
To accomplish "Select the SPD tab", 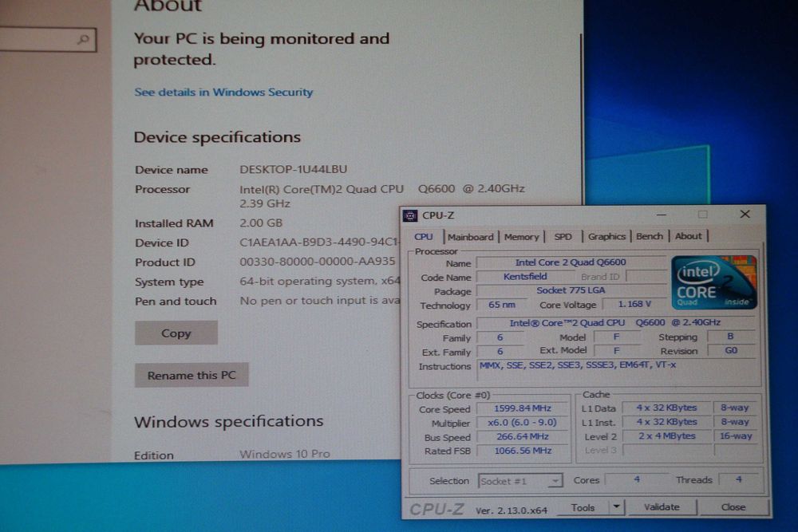I will click(563, 237).
